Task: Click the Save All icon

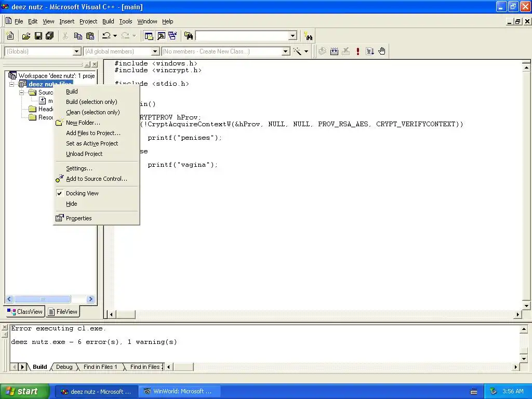Action: point(49,36)
